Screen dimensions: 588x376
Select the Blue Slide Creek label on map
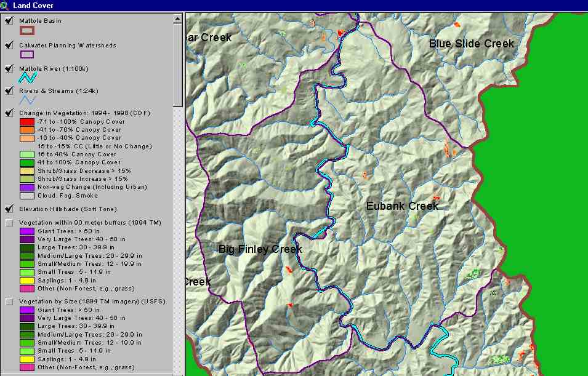(x=471, y=44)
